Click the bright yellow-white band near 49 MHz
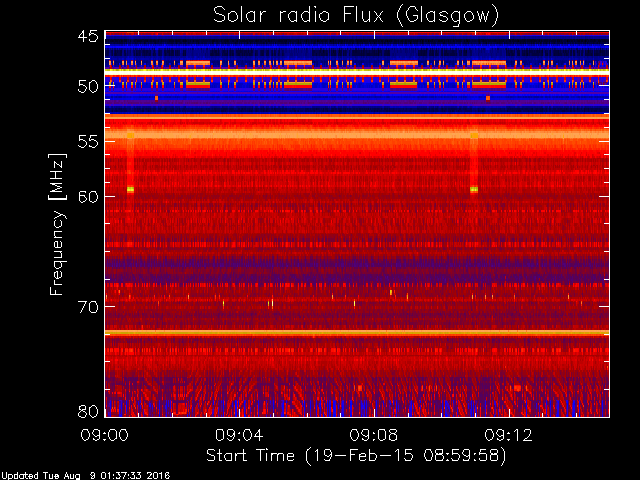The height and width of the screenshot is (480, 640). click(x=357, y=72)
